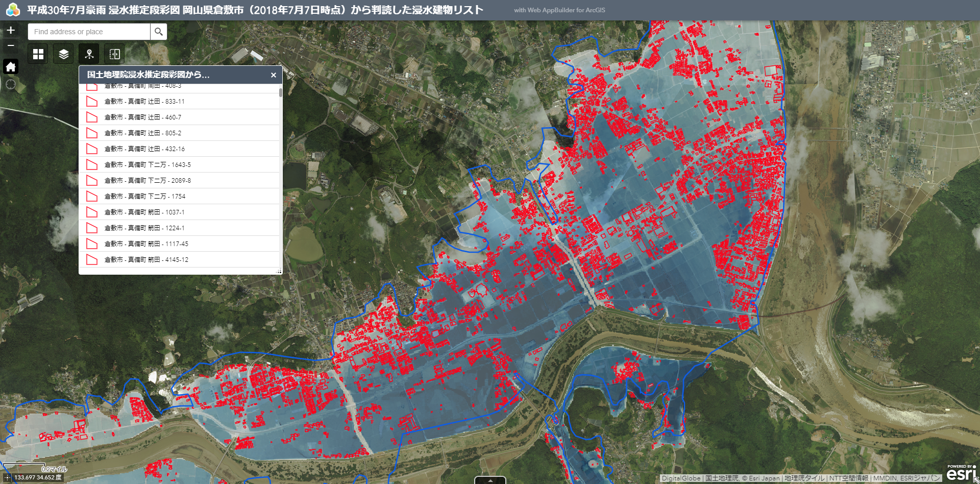Find my location on the map
The width and height of the screenshot is (980, 484).
coord(11,84)
